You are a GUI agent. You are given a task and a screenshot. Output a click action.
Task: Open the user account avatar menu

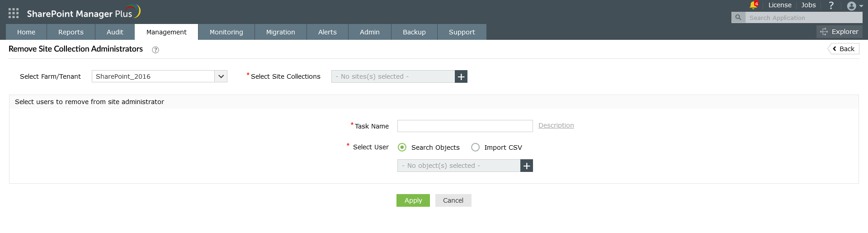point(854,6)
